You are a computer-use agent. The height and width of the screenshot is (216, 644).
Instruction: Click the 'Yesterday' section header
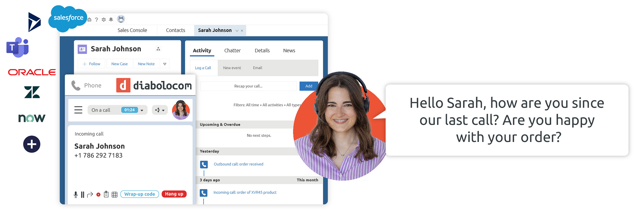(209, 151)
